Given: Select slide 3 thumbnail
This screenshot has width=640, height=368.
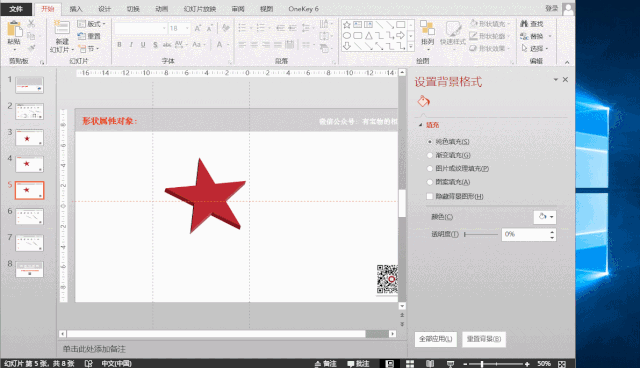Looking at the screenshot, I should 29,137.
